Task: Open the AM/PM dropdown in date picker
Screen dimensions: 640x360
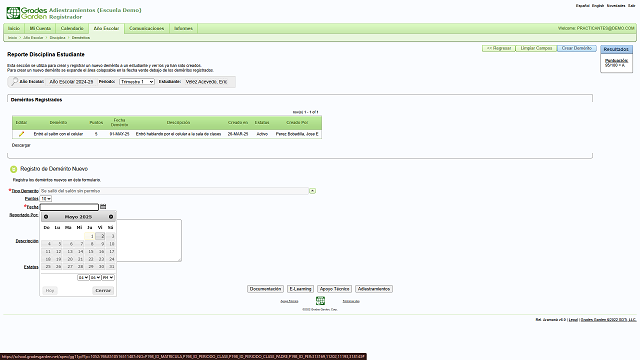Action: tap(108, 278)
